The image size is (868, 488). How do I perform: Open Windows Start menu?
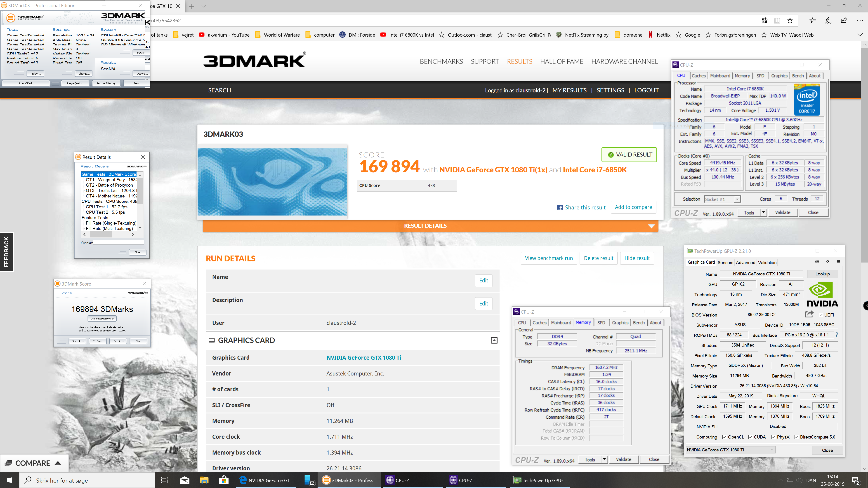[9, 480]
